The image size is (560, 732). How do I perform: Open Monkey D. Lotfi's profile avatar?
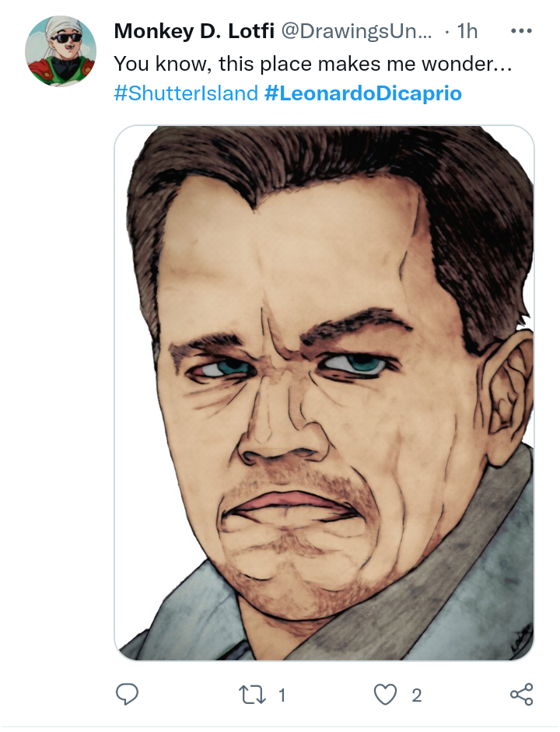(61, 51)
